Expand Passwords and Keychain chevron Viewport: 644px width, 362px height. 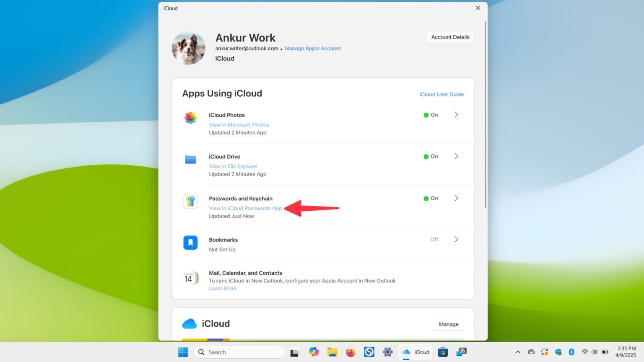456,198
